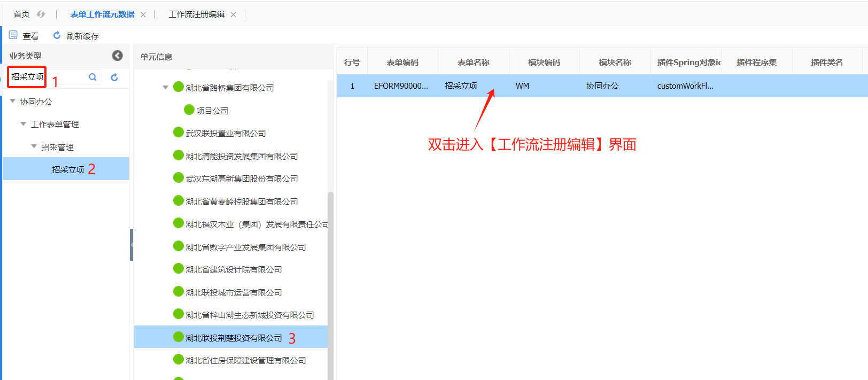Collapse the 协同办公 tree node
The height and width of the screenshot is (380, 868).
13,101
